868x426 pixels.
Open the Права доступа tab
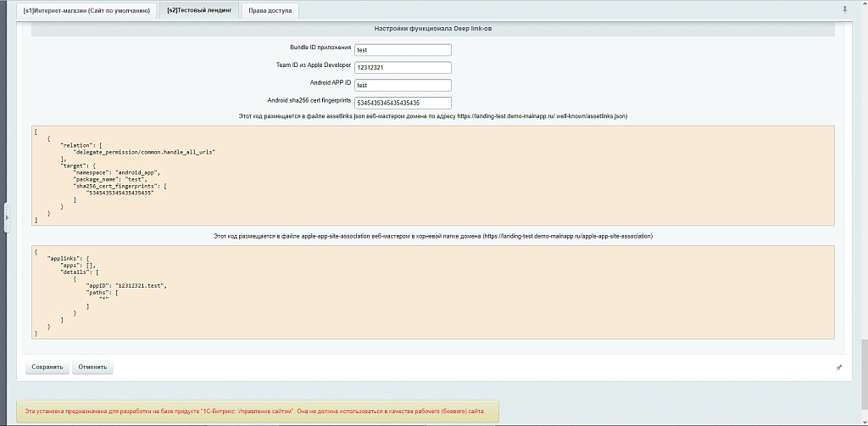point(270,11)
